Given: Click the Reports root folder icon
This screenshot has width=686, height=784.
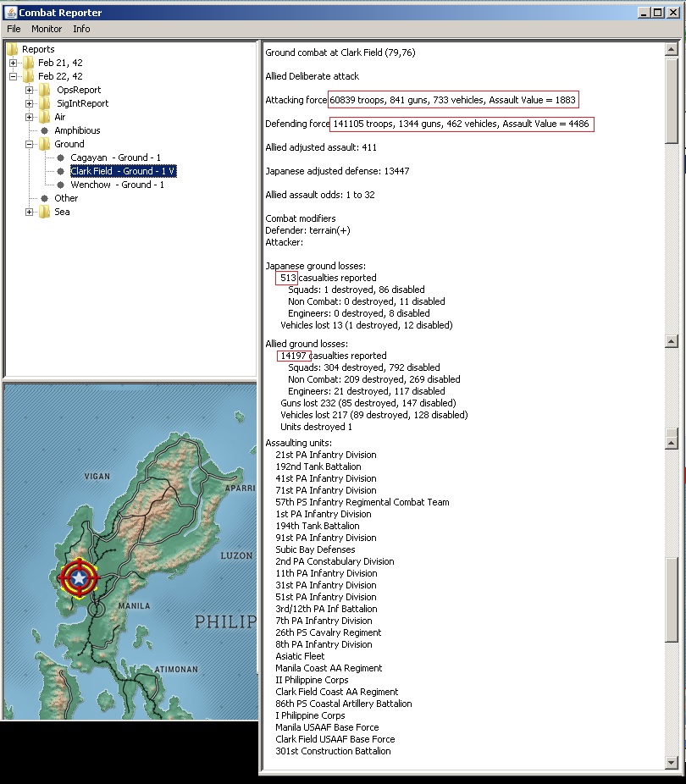Looking at the screenshot, I should pos(13,49).
